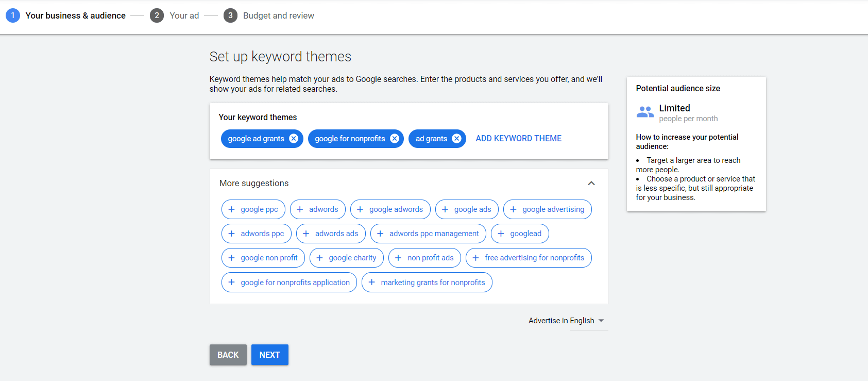The width and height of the screenshot is (868, 381).
Task: Click the Set up keyword themes heading
Action: click(x=280, y=57)
